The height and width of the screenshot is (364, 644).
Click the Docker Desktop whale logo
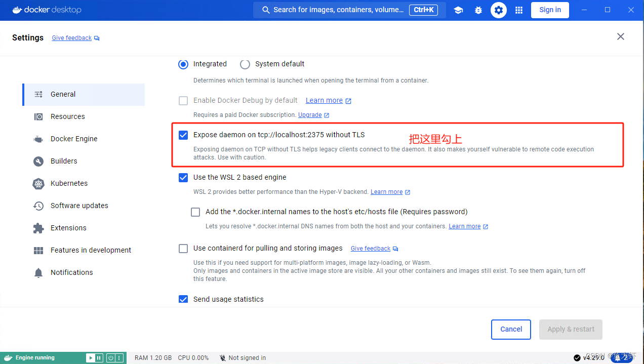[x=17, y=10]
